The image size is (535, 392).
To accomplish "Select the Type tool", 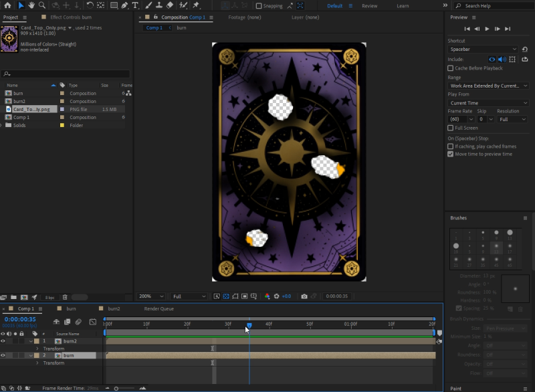I will click(x=135, y=5).
